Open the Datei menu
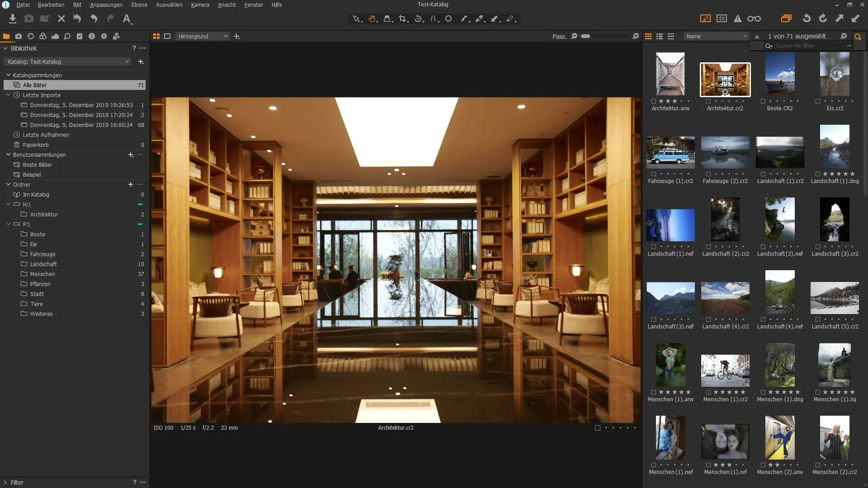This screenshot has height=488, width=868. point(23,5)
